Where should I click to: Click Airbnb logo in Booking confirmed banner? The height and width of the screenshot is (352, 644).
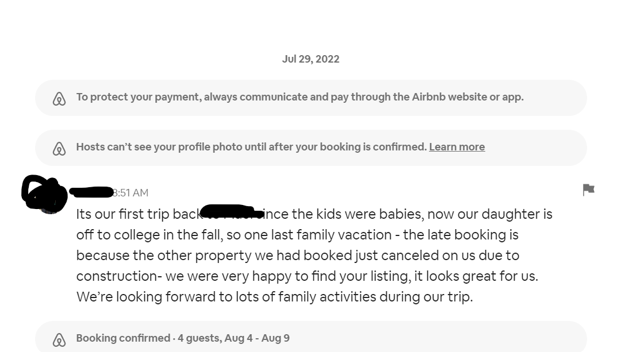point(59,340)
